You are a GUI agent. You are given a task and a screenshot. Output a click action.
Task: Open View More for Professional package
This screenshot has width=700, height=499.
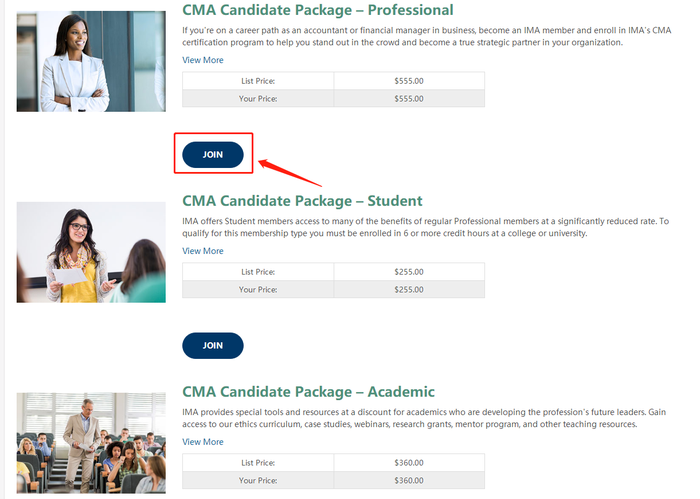[x=203, y=60]
